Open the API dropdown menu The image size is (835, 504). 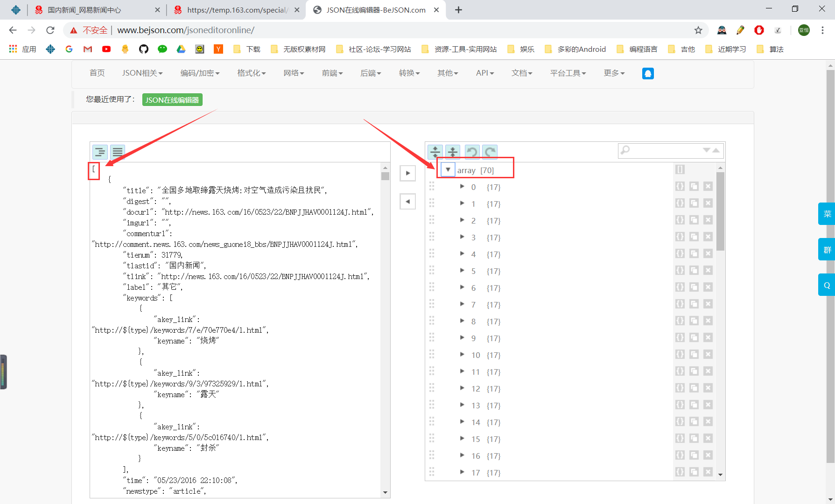[x=485, y=73]
